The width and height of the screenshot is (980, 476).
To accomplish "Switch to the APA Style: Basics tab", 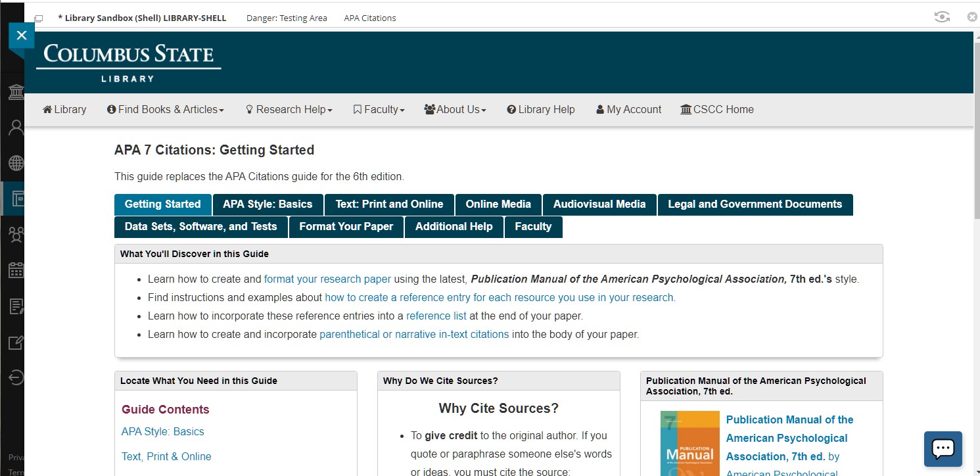I will (268, 204).
